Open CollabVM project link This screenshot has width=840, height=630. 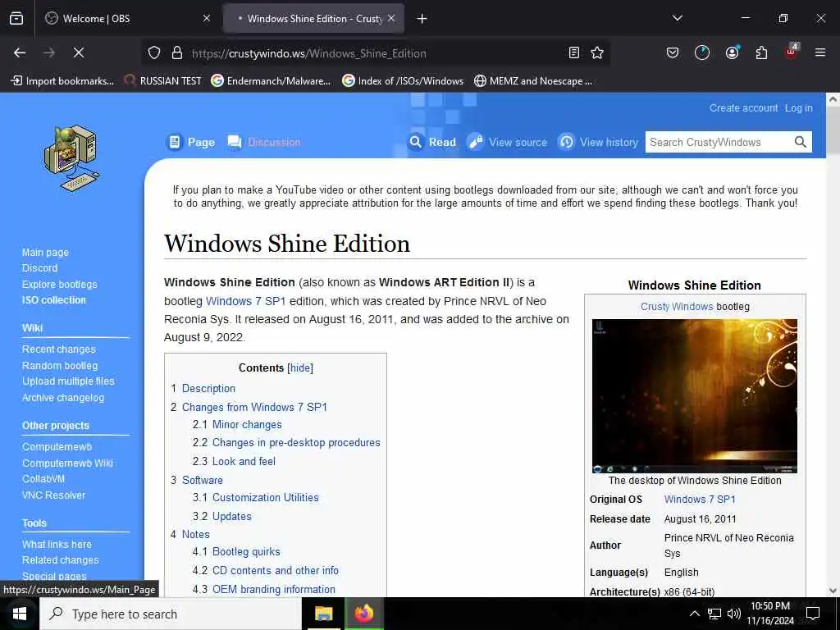43,479
